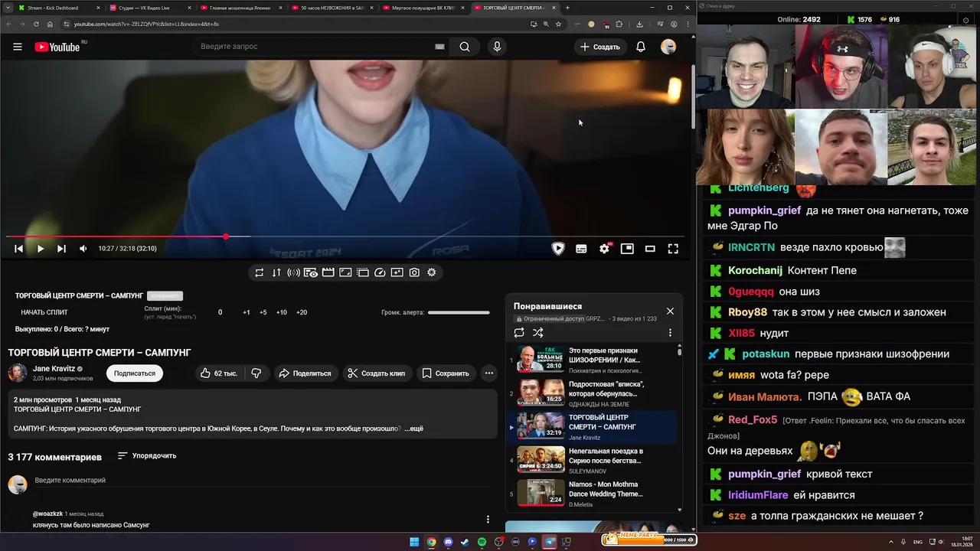Open Spotify from the taskbar
This screenshot has height=551, width=980.
pos(482,542)
